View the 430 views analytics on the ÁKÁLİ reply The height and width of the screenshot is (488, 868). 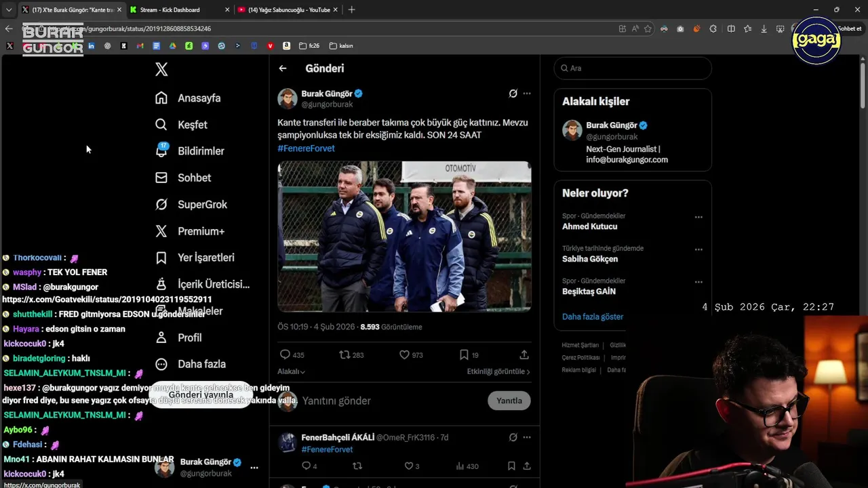coord(467,466)
